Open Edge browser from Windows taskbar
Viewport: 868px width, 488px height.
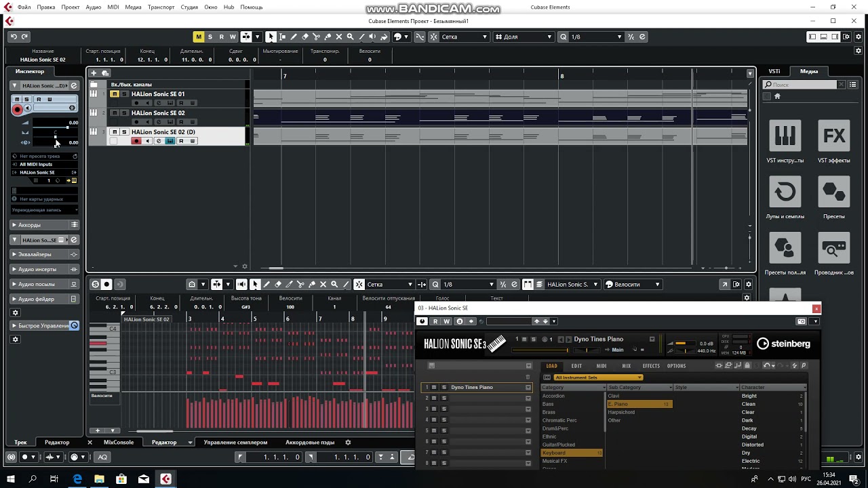(77, 479)
